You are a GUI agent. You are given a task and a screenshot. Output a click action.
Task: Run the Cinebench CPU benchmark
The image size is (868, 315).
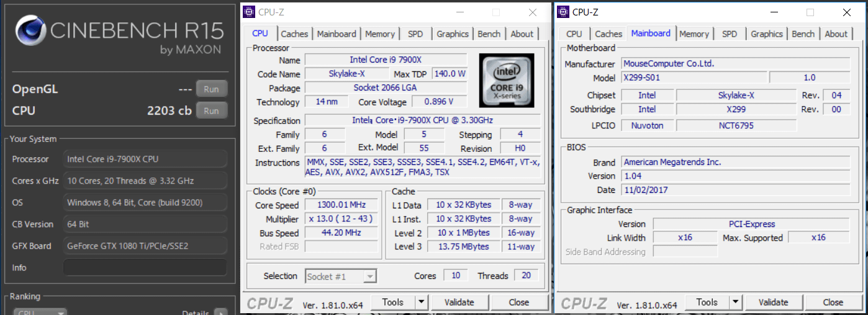[211, 110]
